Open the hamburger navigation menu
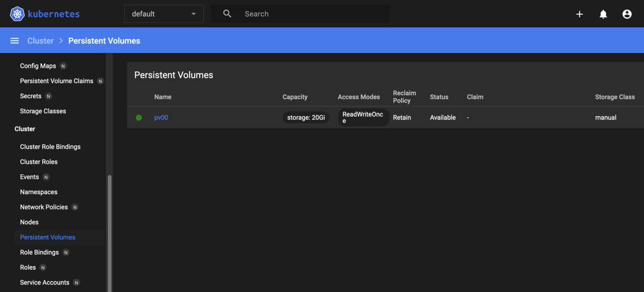 (x=14, y=41)
